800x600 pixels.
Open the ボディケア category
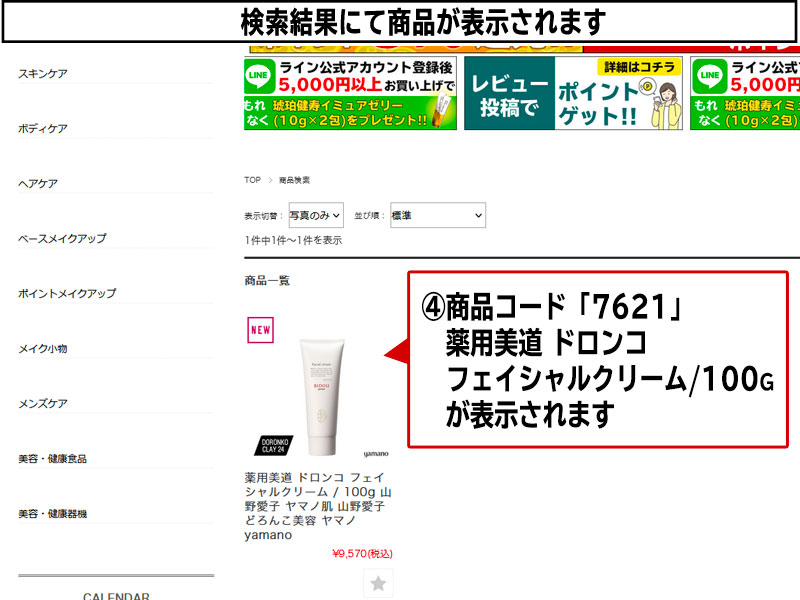pos(43,129)
